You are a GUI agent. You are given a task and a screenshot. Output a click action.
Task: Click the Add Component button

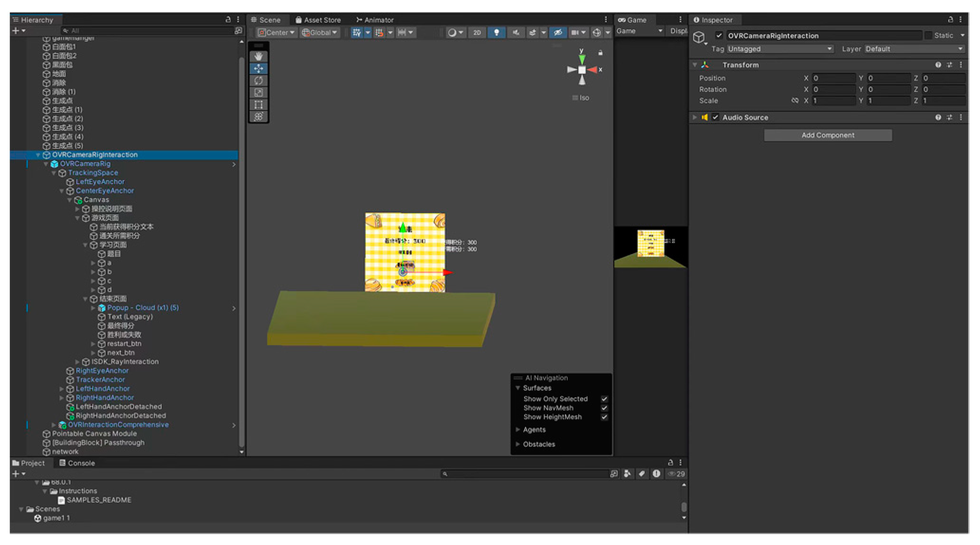828,135
